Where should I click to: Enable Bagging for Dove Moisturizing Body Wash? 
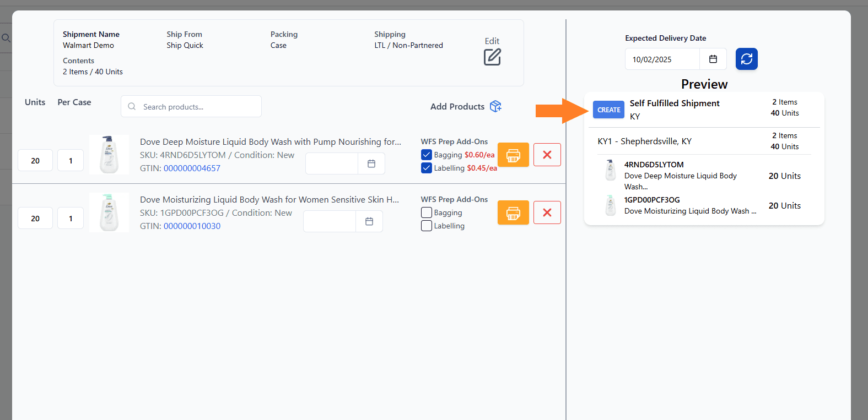tap(427, 212)
